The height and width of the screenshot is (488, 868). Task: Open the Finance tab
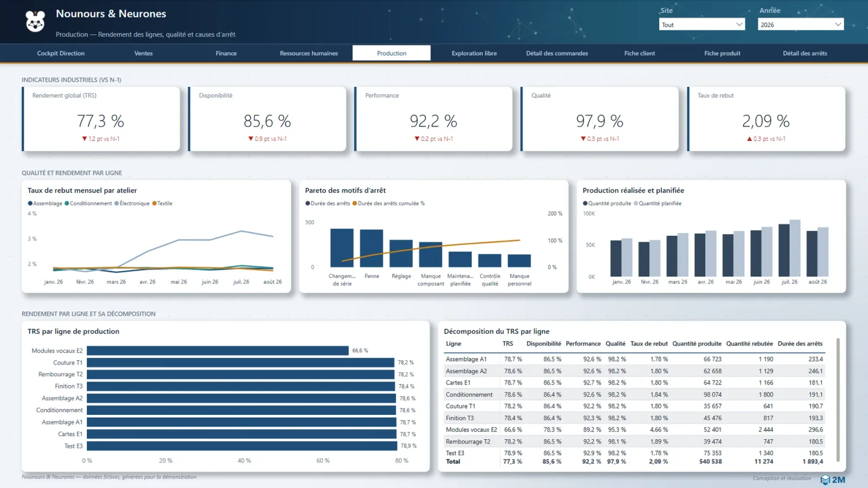[x=226, y=53]
